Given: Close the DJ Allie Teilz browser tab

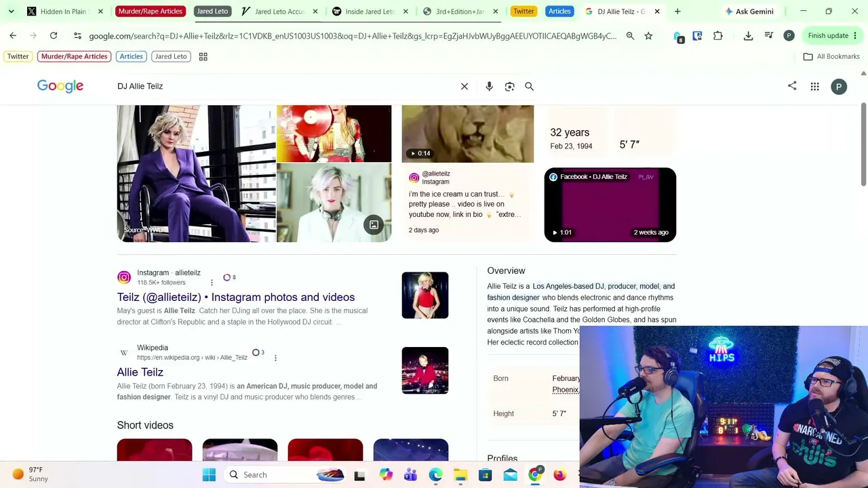Looking at the screenshot, I should pyautogui.click(x=657, y=12).
